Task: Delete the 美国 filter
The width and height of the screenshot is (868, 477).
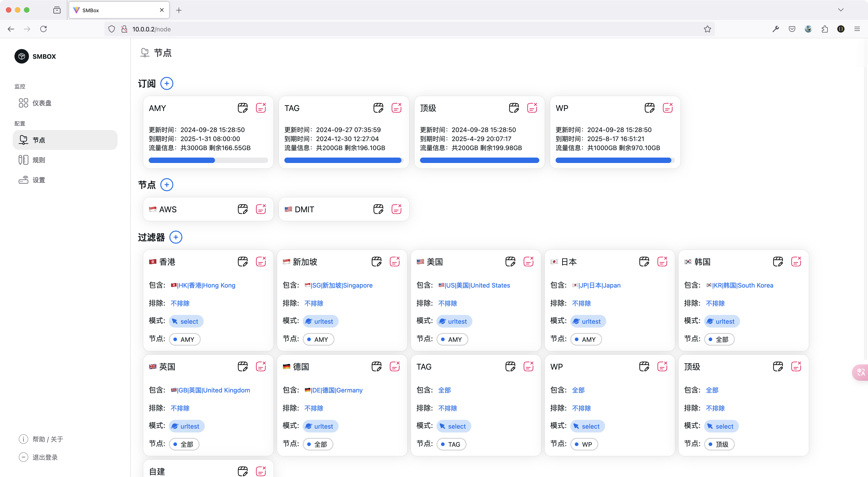Action: 529,262
